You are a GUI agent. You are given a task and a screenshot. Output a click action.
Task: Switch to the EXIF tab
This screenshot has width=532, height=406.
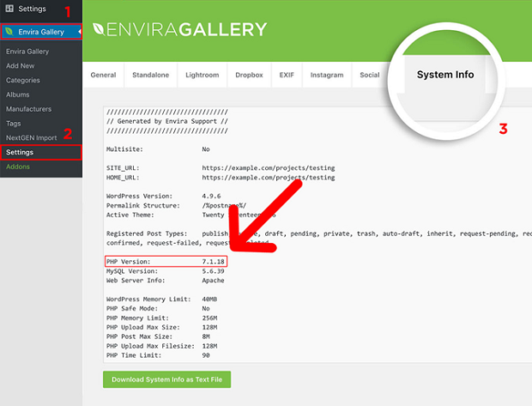click(287, 75)
